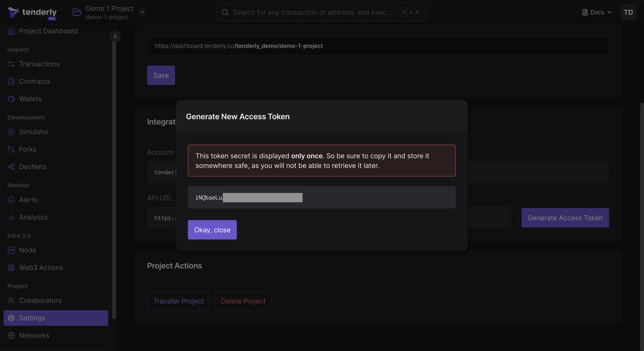Click the Wallets icon
Screen dimensions: 644x351
point(11,99)
